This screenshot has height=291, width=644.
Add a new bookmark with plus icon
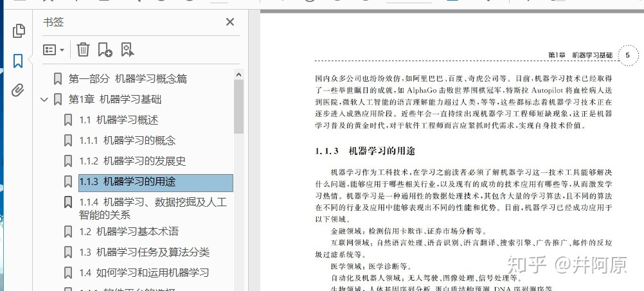(105, 49)
